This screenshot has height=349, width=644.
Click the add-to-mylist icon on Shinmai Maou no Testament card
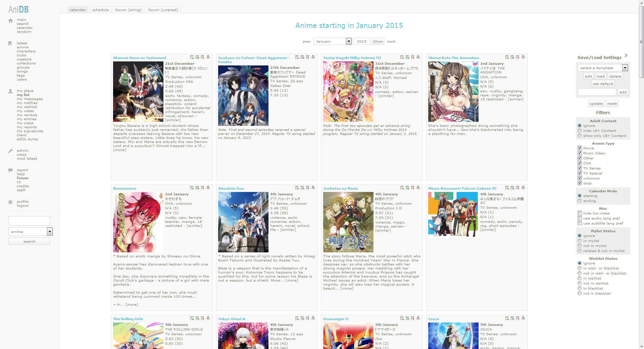(x=192, y=57)
